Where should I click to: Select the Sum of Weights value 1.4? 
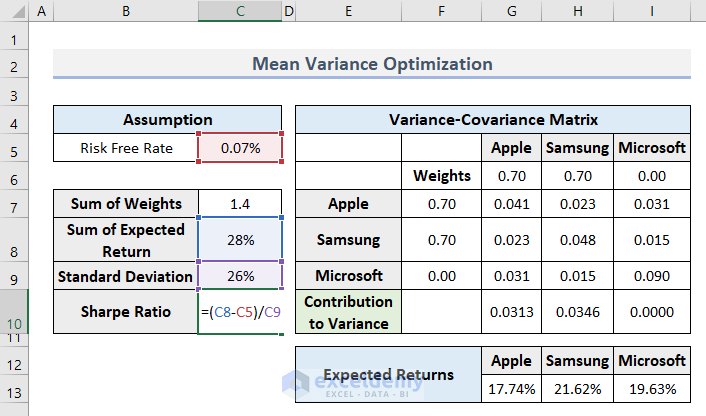tap(240, 204)
